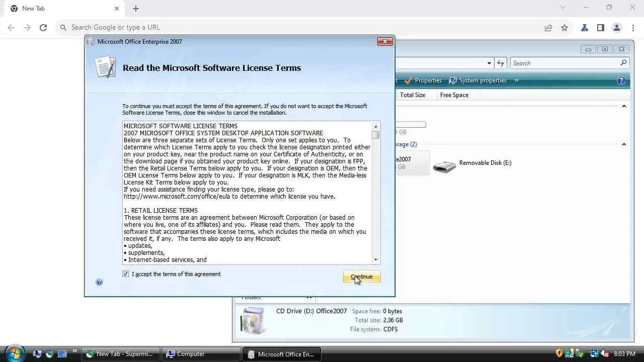Image resolution: width=644 pixels, height=362 pixels.
Task: Open the Computer window help icon
Action: point(621,80)
